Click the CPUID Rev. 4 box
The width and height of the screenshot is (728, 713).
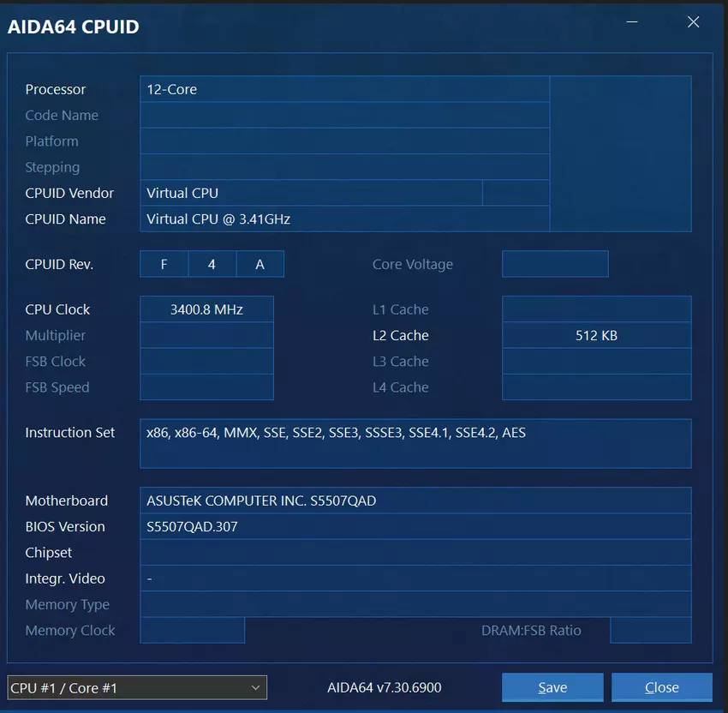point(212,264)
